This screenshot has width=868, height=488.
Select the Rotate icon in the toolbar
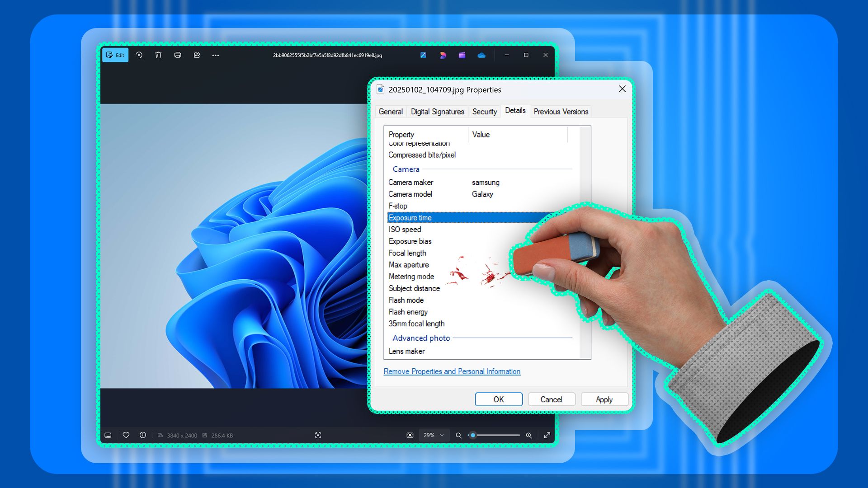click(139, 55)
